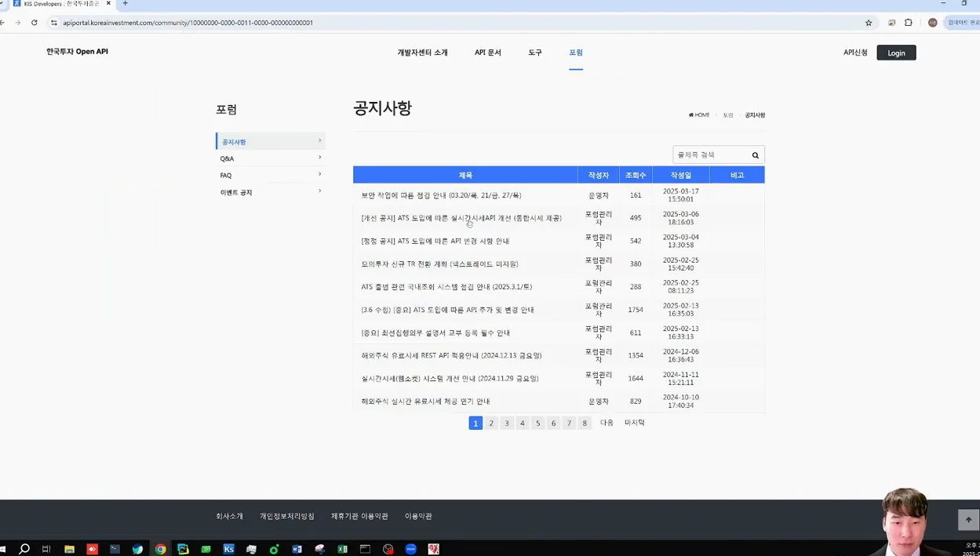Screen dimensions: 980x556
Task: Open Microsoft Word from the taskbar
Action: pyautogui.click(x=297, y=549)
